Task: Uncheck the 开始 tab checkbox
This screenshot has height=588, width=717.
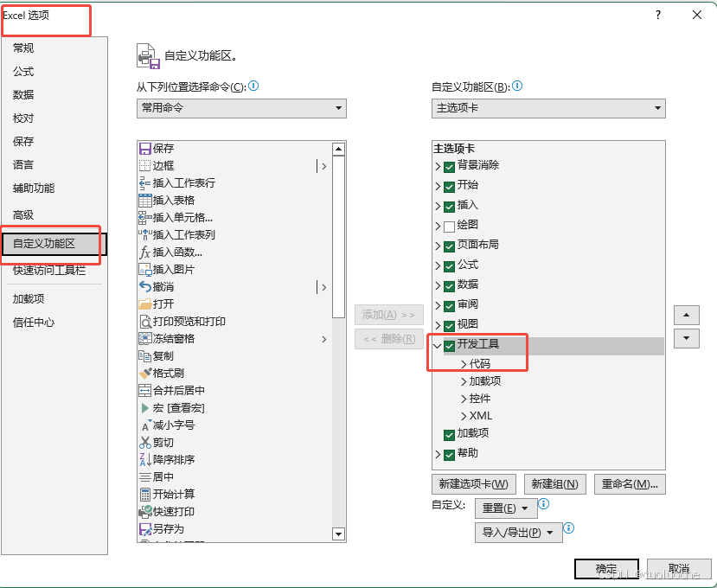Action: (x=449, y=187)
